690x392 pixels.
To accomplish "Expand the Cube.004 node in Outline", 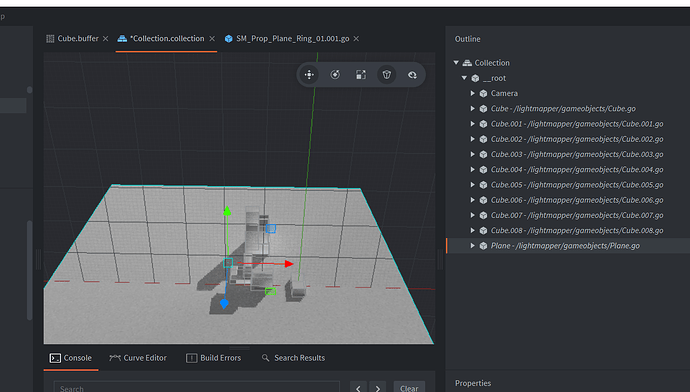I will 473,169.
